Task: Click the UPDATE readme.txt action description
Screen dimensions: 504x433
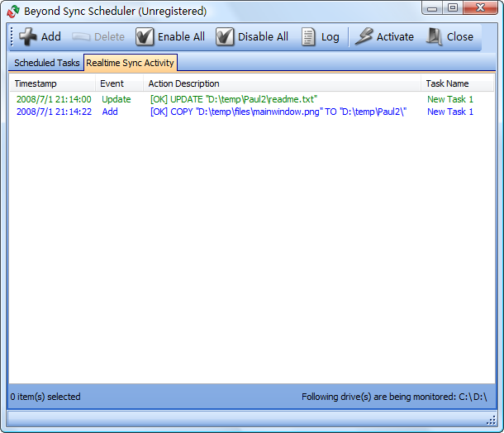Action: click(234, 99)
